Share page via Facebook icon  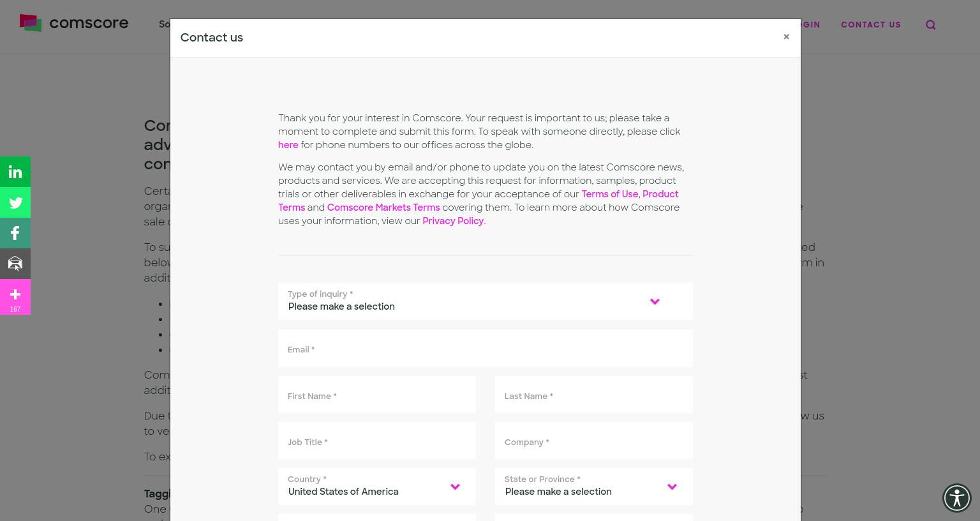pos(15,233)
